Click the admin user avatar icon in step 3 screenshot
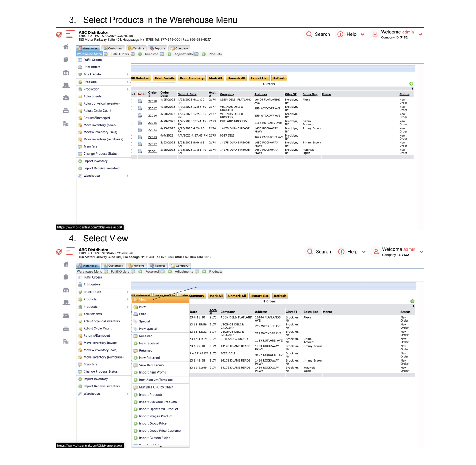 (375, 34)
